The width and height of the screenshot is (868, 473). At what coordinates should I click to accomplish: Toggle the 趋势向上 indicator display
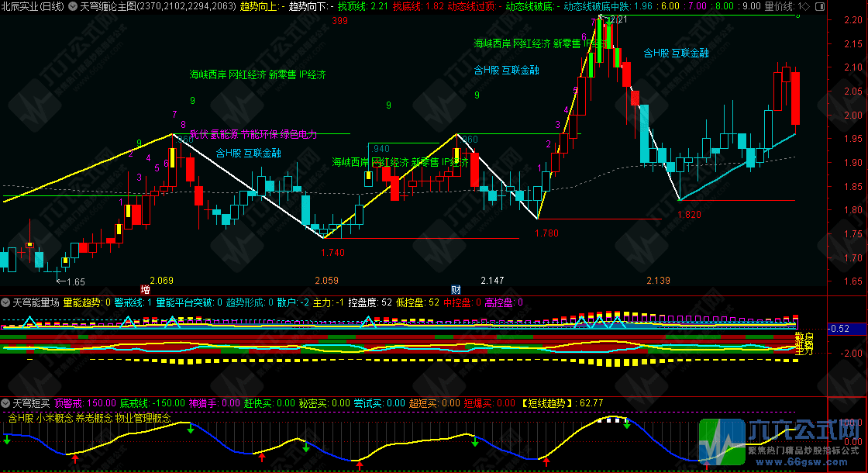[x=258, y=6]
